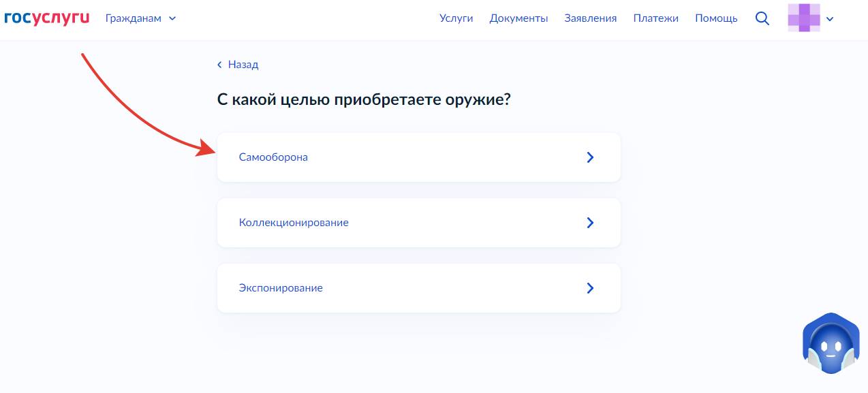Click the arrow chevron in Экспонирование card
The height and width of the screenshot is (393, 868).
pyautogui.click(x=590, y=288)
